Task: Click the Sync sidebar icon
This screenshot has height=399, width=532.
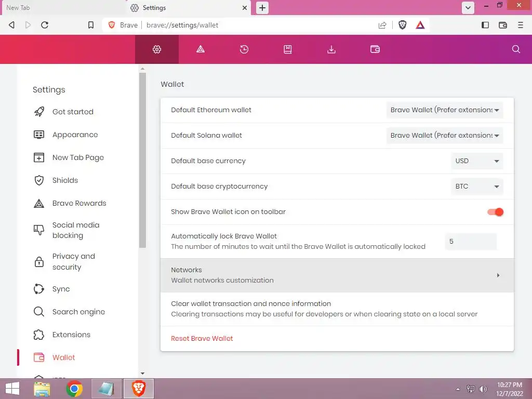Action: point(39,289)
